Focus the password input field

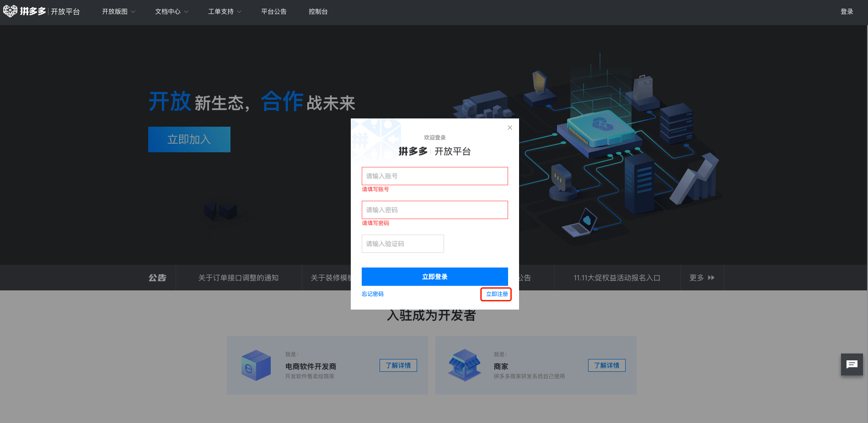click(x=434, y=210)
